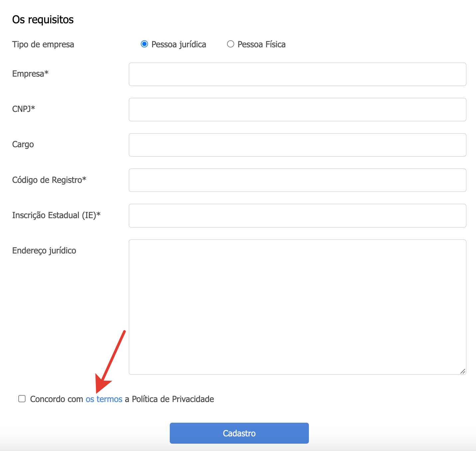Click the "Pessoa jurídica" label text
This screenshot has width=476, height=451.
[179, 44]
